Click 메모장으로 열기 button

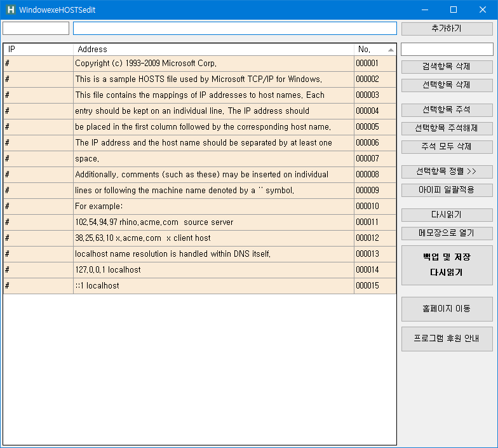click(x=447, y=233)
